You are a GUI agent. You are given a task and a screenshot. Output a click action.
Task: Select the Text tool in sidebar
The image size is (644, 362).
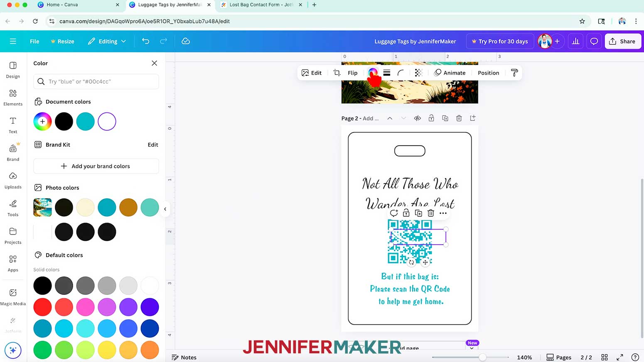coord(13,125)
